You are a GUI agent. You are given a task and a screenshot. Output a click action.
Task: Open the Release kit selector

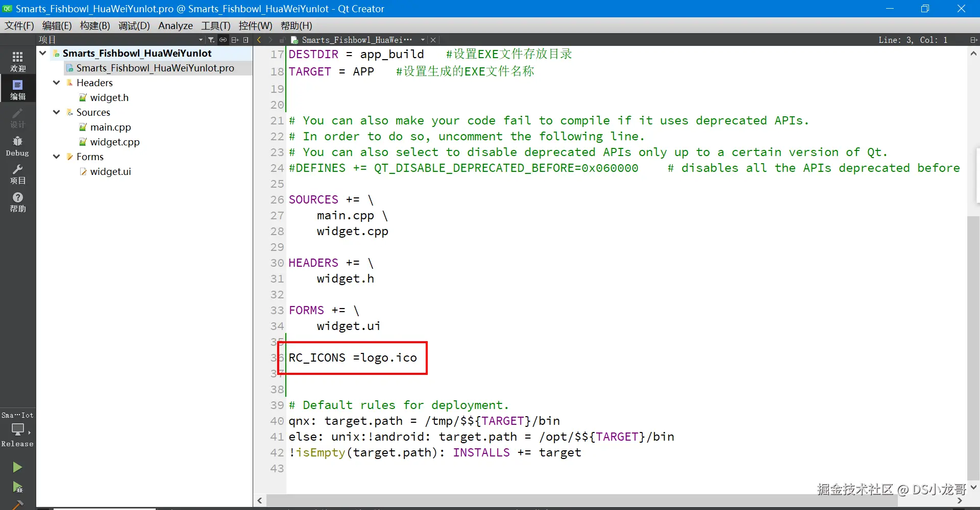[x=18, y=429]
